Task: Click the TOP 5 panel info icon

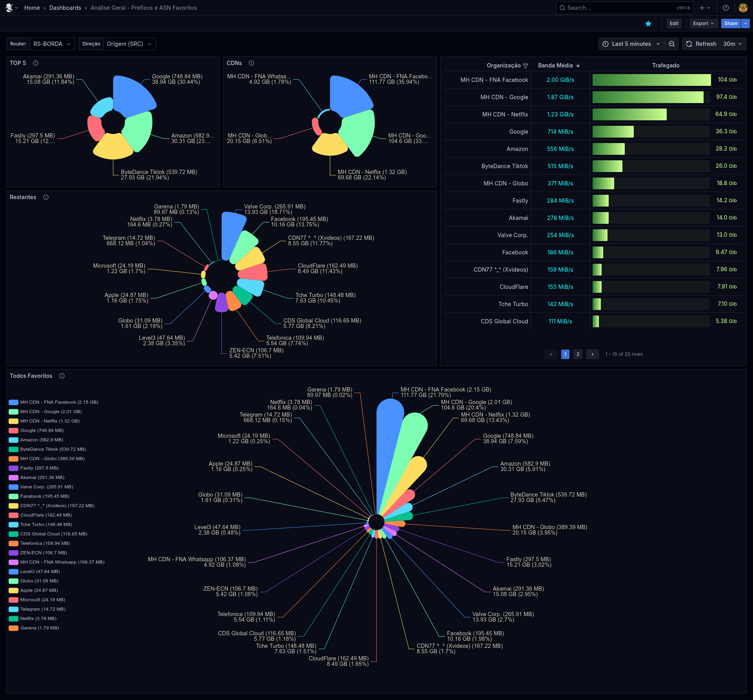Action: point(36,63)
